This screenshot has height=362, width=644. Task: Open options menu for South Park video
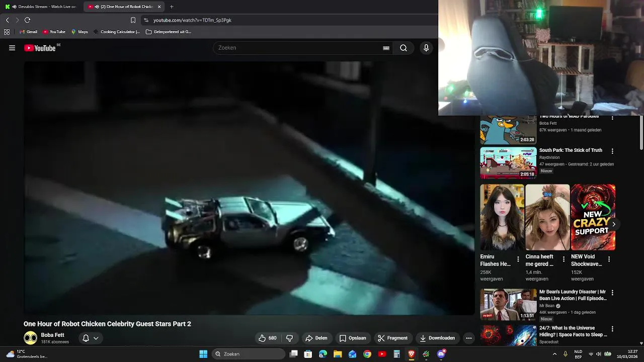click(x=612, y=151)
